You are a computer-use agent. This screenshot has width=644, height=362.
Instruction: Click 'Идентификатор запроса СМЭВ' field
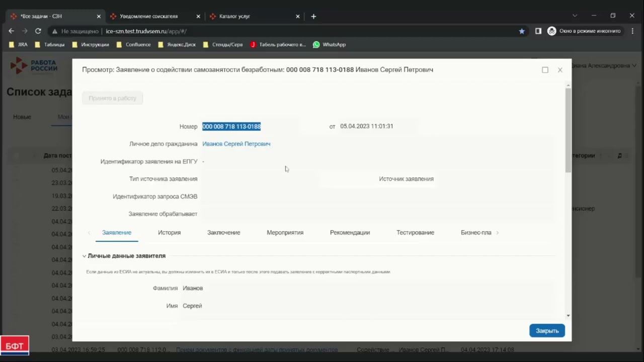(x=377, y=197)
